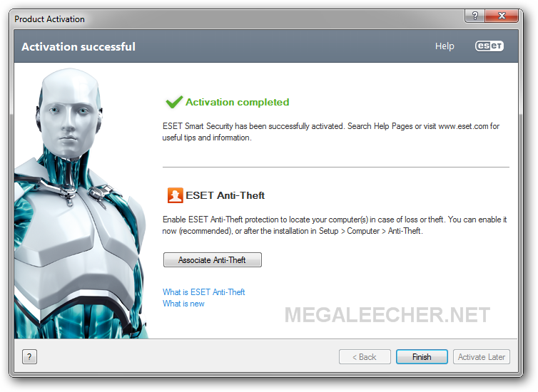Viewport: 538px width, 392px height.
Task: Open the Help link in the header
Action: [445, 46]
